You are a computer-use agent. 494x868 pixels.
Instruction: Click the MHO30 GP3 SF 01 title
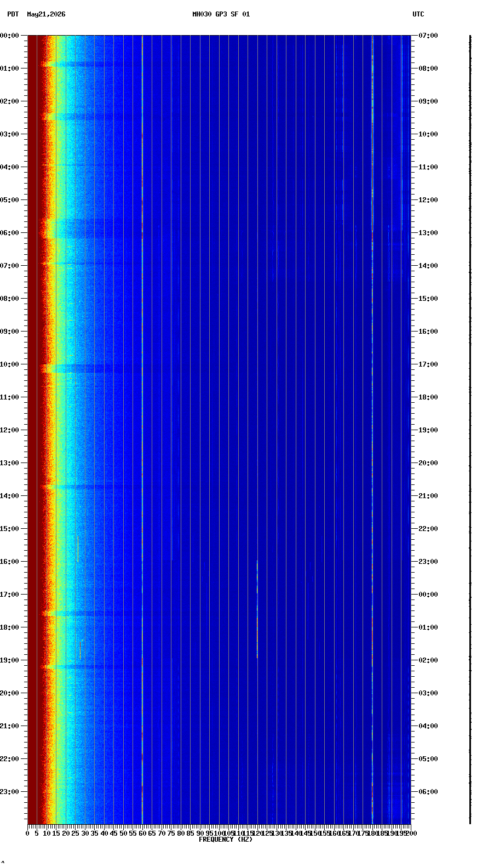pyautogui.click(x=221, y=14)
